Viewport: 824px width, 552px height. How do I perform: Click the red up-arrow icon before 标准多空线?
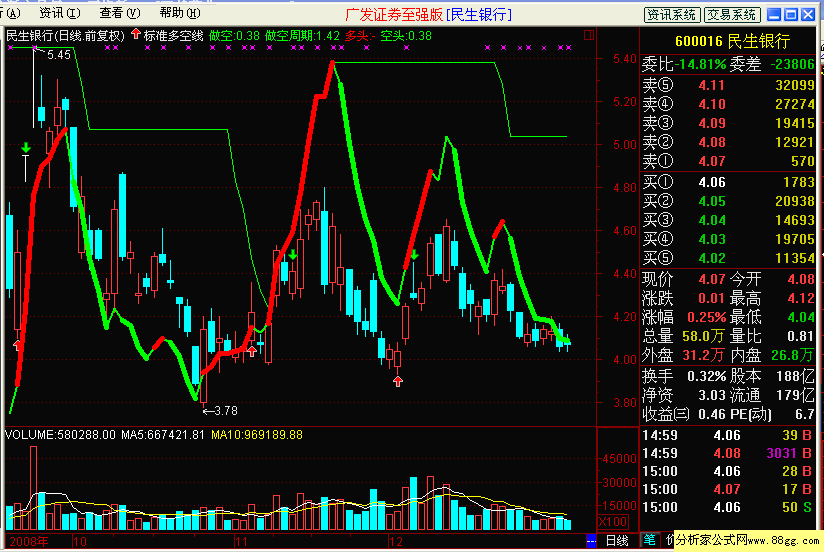click(136, 34)
